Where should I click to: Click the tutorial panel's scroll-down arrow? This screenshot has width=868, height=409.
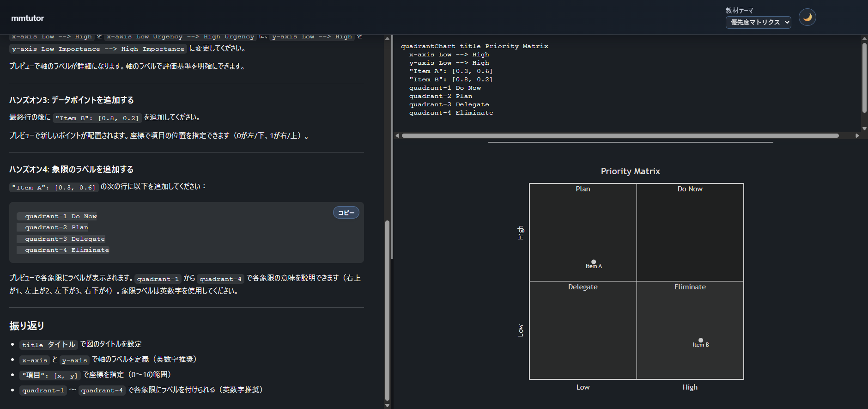[x=387, y=405]
